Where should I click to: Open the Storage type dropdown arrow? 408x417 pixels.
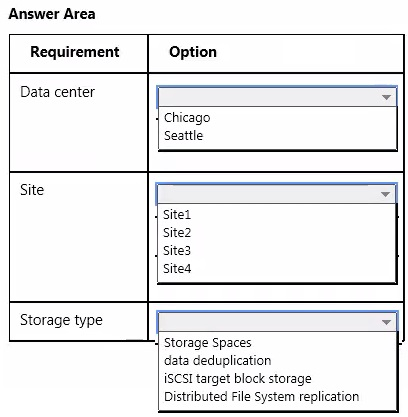coord(386,322)
